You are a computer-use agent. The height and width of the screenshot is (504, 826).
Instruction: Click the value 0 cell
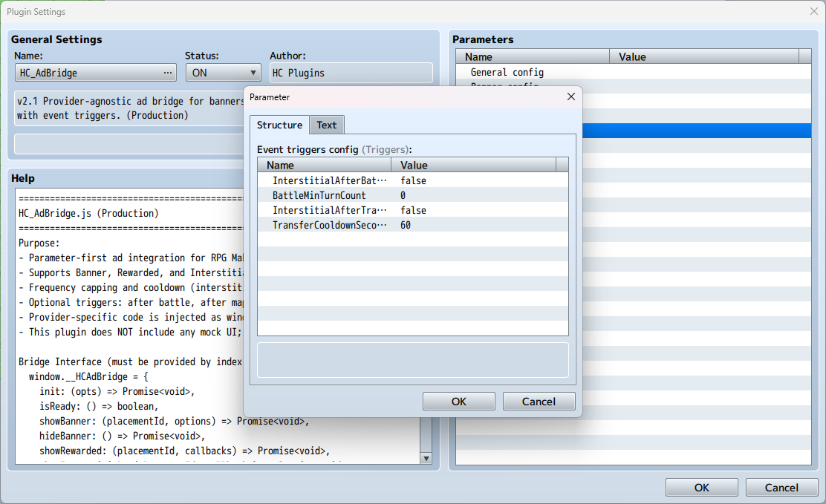tap(403, 195)
